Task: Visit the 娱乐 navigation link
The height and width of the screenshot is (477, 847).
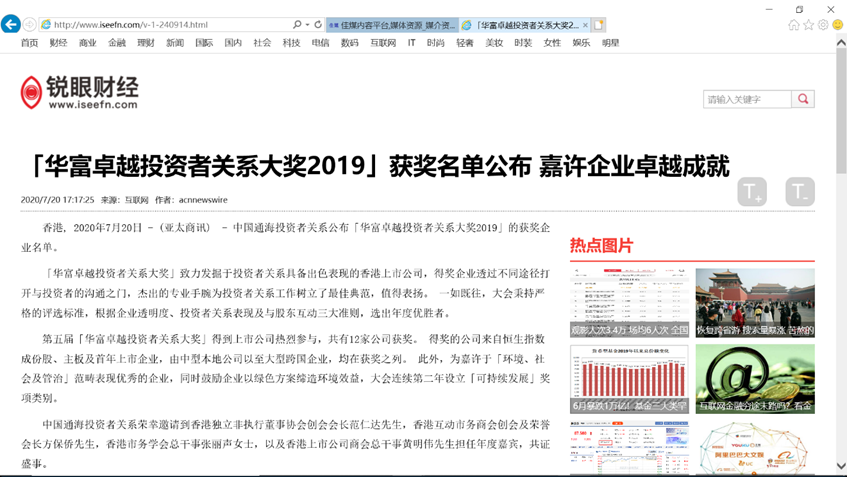Action: pos(581,43)
